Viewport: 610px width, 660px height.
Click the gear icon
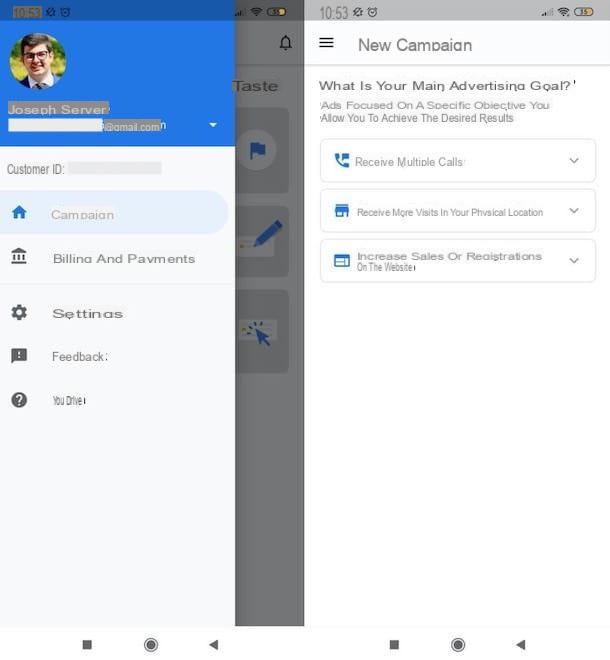[19, 312]
